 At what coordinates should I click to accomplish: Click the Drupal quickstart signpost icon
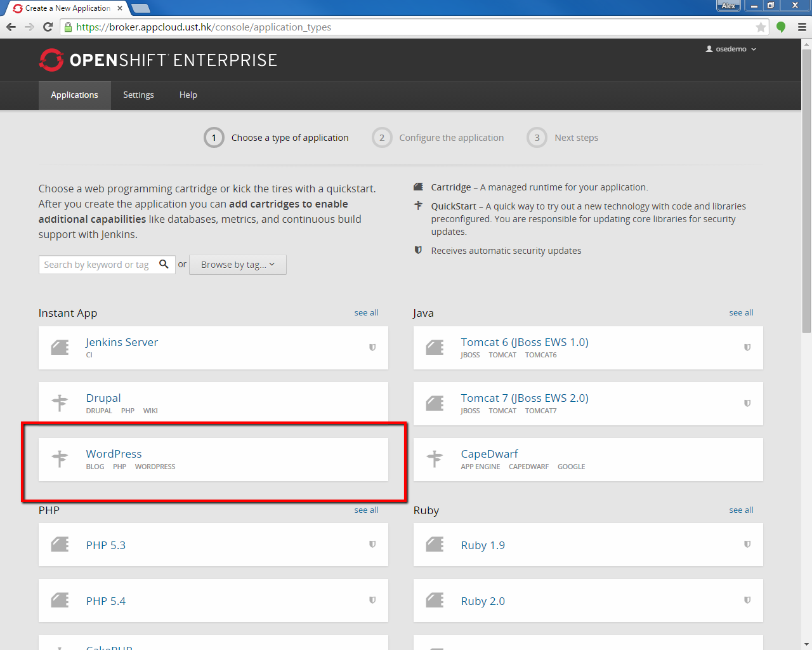click(60, 403)
